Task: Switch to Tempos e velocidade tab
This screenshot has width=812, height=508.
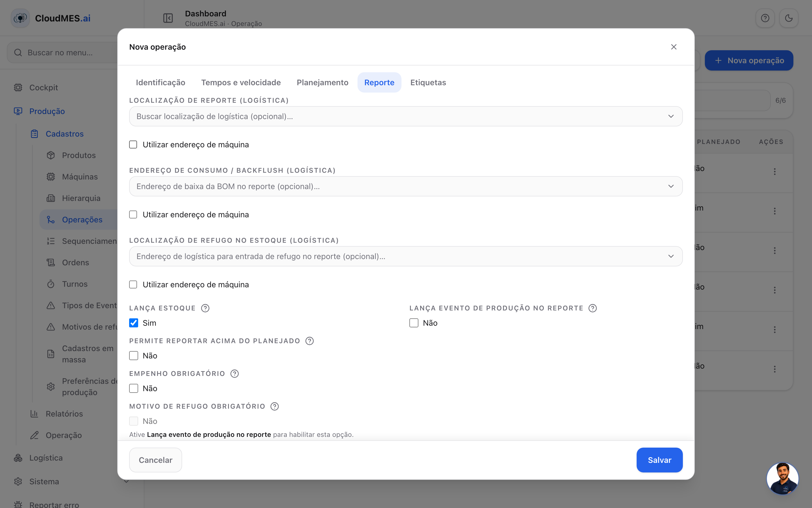Action: [241, 82]
